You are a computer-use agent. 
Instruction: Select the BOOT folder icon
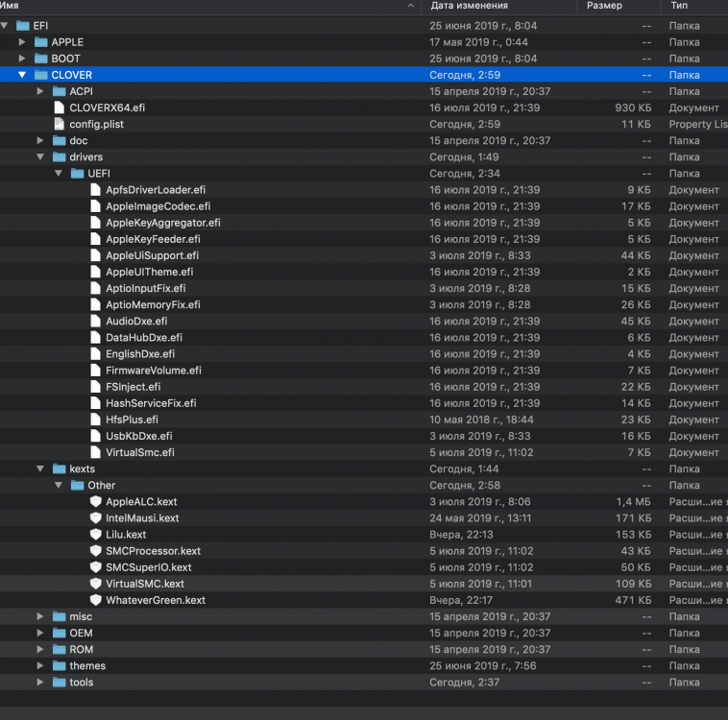coord(41,59)
